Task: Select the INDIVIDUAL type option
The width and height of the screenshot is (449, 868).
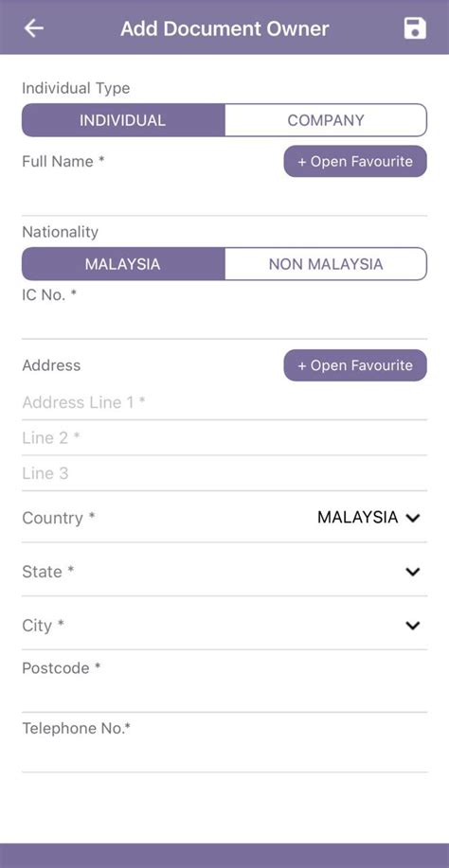Action: [x=123, y=120]
